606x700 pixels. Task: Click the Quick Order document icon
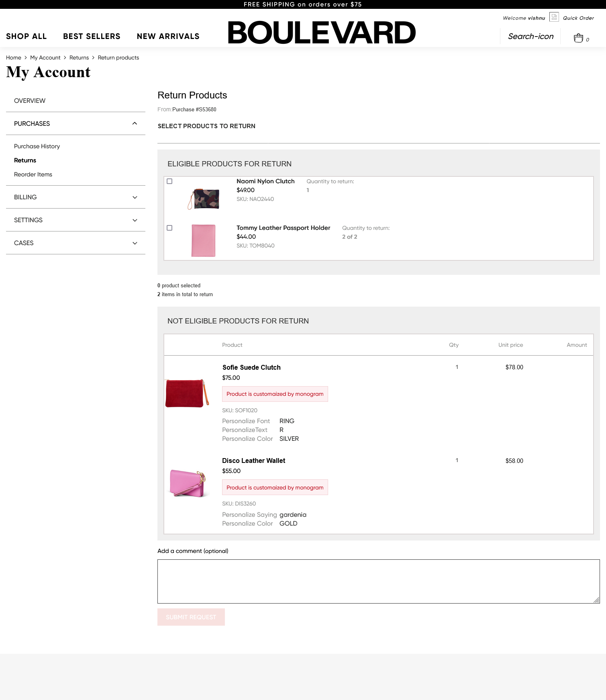click(554, 17)
